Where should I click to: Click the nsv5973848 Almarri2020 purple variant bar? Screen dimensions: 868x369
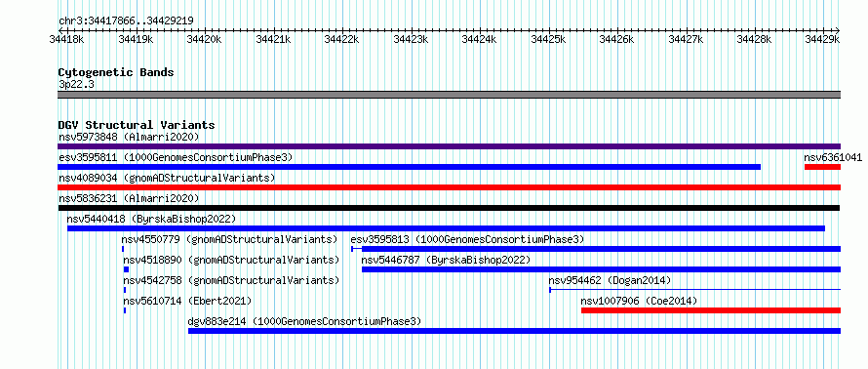pyautogui.click(x=449, y=146)
